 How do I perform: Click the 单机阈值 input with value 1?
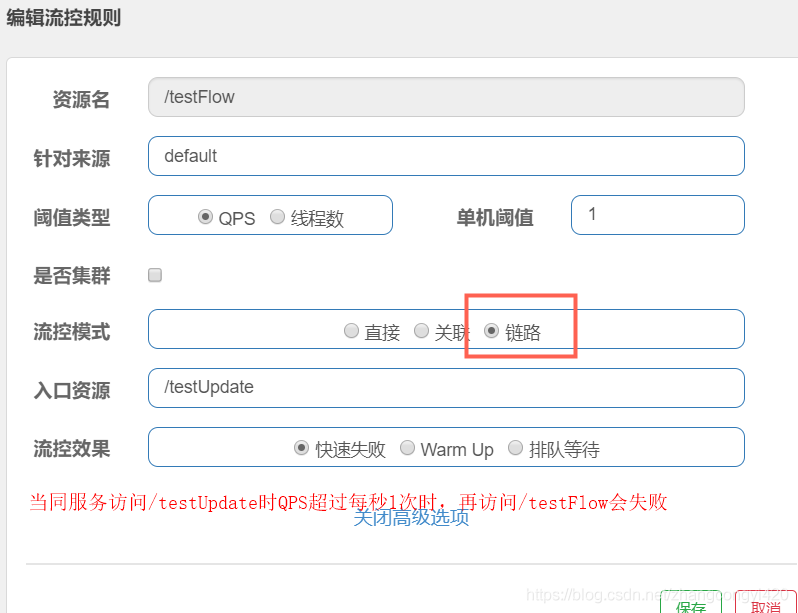[658, 215]
